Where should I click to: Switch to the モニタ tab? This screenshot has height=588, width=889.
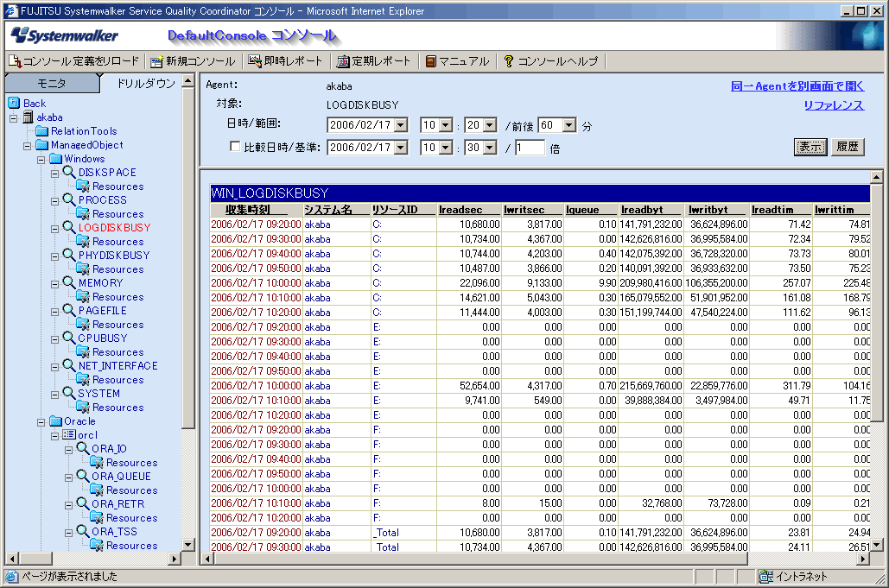52,83
